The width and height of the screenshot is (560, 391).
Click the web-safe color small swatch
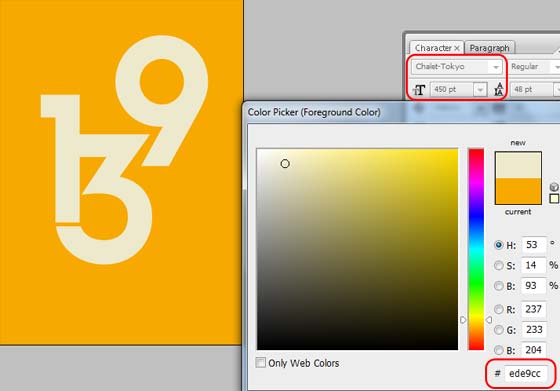554,199
